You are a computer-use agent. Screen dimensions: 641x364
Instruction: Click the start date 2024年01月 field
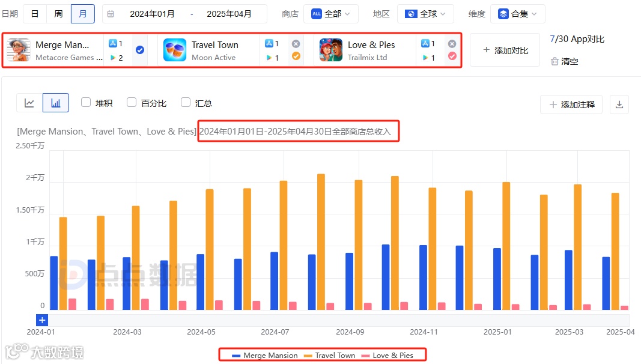(x=152, y=14)
